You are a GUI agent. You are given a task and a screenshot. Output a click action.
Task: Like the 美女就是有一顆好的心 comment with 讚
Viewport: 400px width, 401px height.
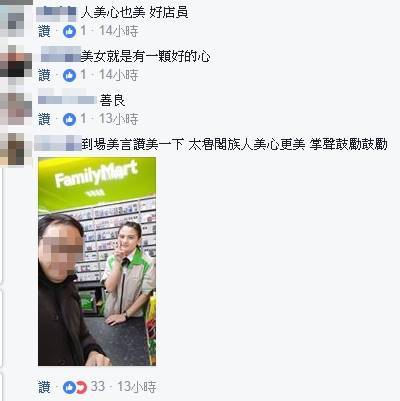point(44,75)
